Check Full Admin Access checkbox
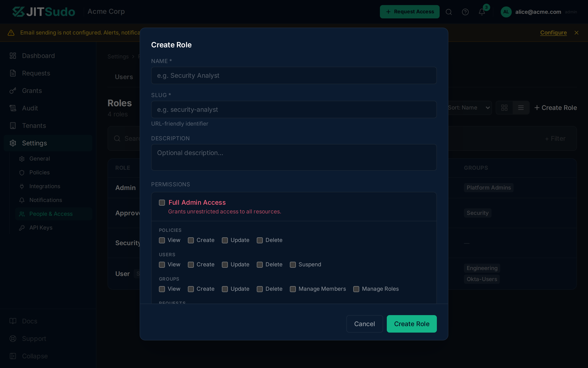This screenshot has width=588, height=368. (x=162, y=202)
